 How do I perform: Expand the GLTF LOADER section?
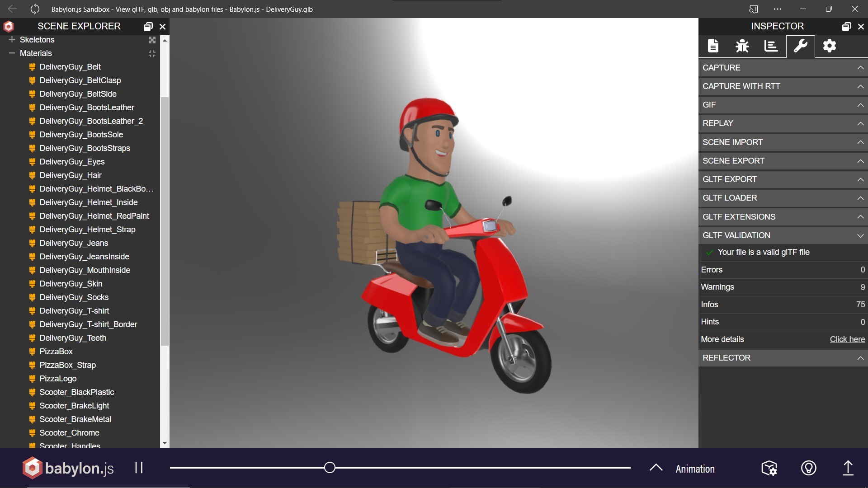783,198
